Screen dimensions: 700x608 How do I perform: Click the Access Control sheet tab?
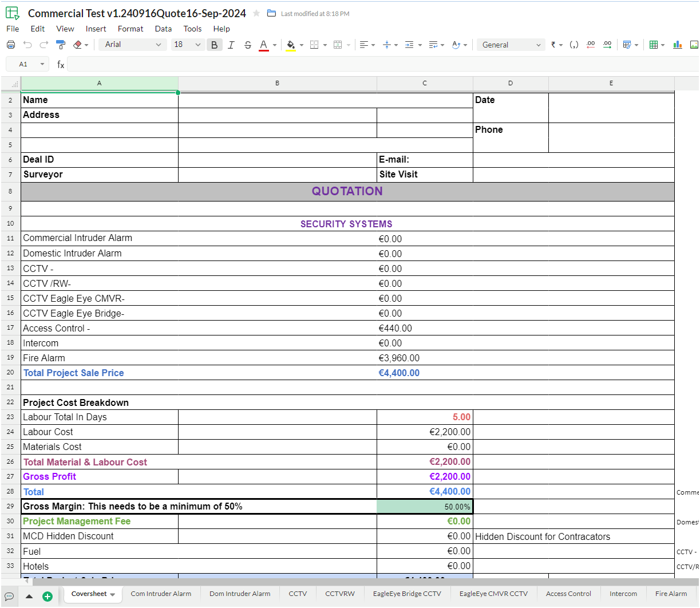tap(568, 594)
